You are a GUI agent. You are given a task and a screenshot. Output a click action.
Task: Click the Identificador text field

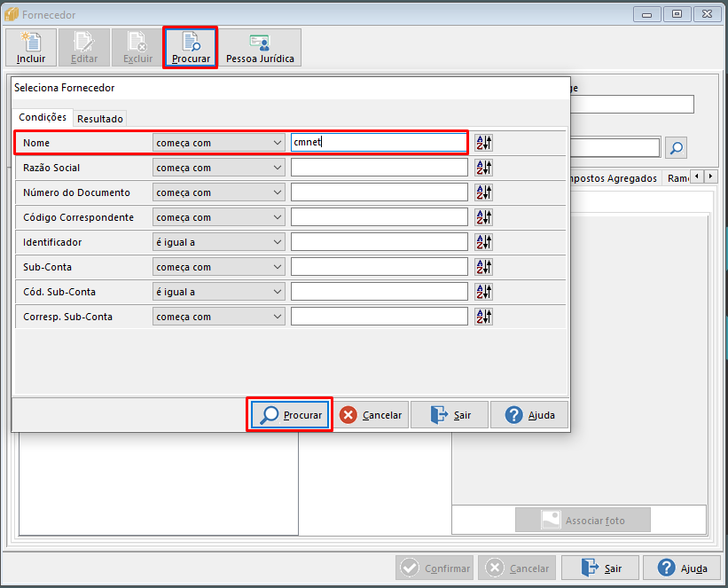379,242
